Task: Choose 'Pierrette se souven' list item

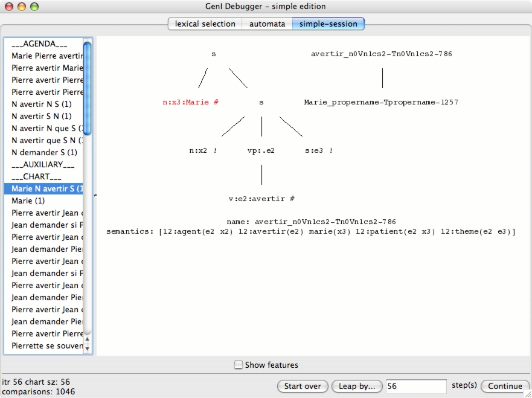Action: pos(46,345)
